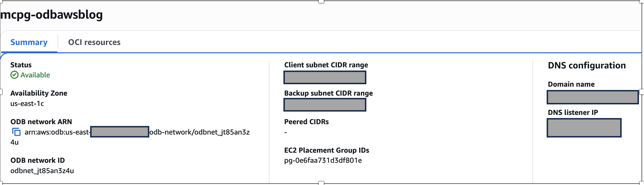Click the top-center selection handle
The width and height of the screenshot is (644, 185).
point(321,1)
